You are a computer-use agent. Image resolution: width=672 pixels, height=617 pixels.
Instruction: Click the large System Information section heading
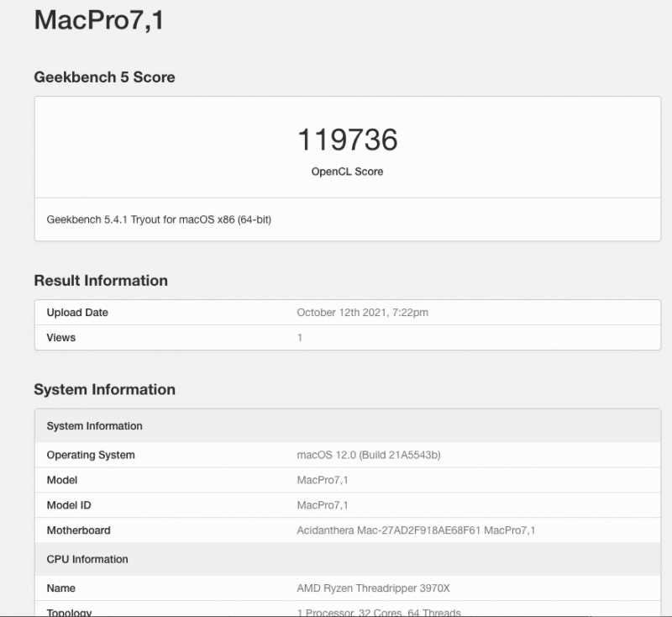[x=104, y=389]
